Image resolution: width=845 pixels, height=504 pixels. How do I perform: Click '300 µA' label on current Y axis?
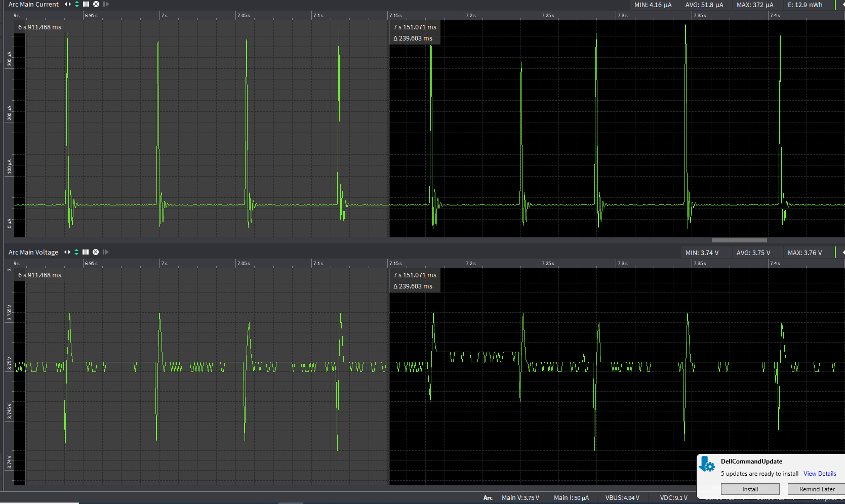point(9,59)
